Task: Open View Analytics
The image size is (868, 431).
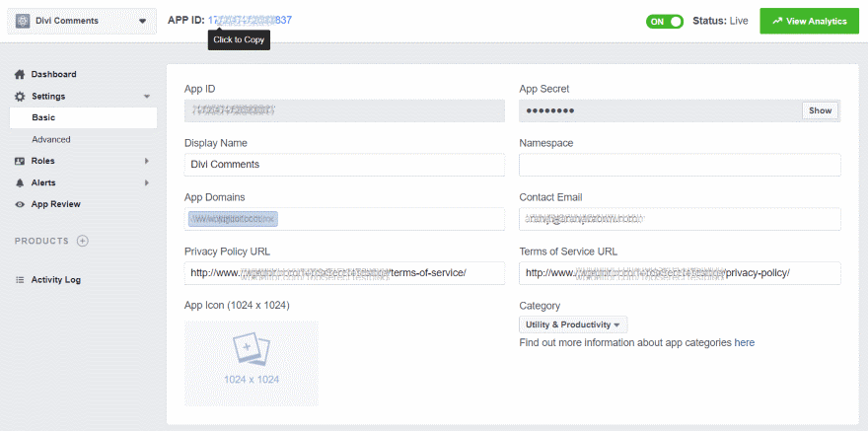Action: pos(809,21)
